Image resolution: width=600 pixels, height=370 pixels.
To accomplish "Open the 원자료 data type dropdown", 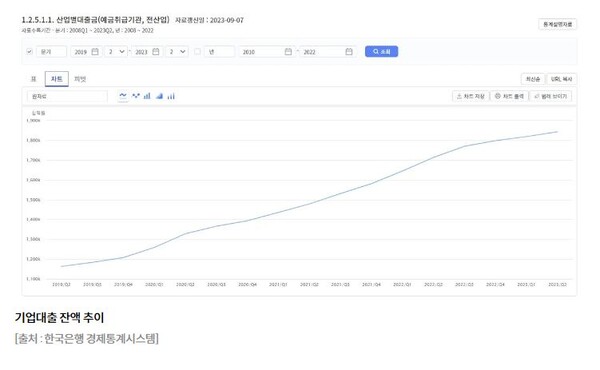I will (67, 96).
